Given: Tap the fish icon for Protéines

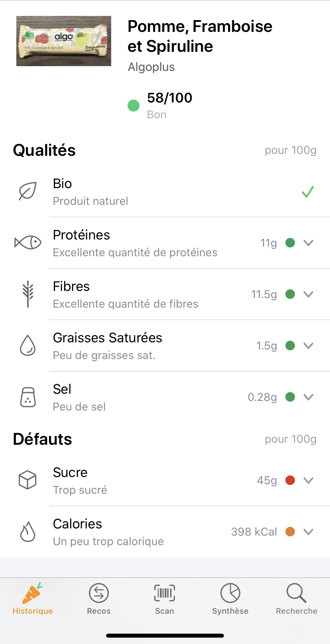Looking at the screenshot, I should point(28,242).
